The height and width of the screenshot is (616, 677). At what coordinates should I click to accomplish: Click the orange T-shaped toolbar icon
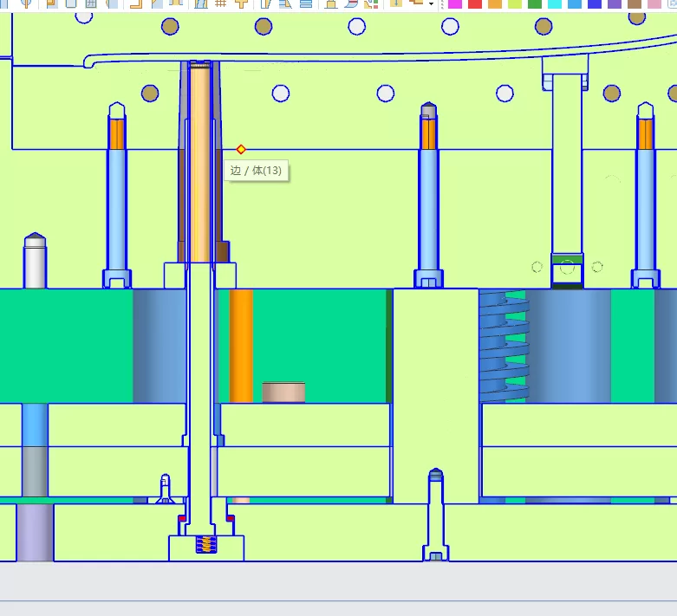click(x=241, y=3)
